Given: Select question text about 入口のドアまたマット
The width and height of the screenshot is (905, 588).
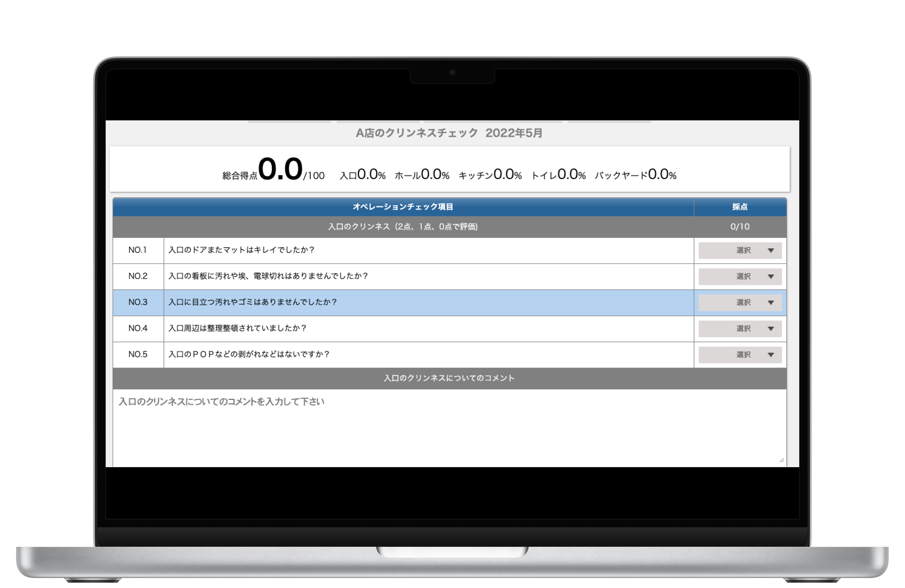Looking at the screenshot, I should click(241, 250).
